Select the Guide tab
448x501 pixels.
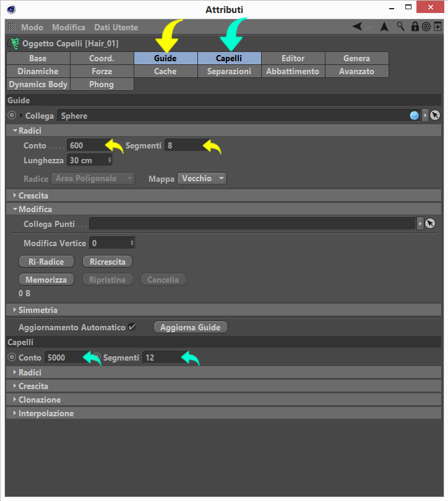(x=165, y=58)
